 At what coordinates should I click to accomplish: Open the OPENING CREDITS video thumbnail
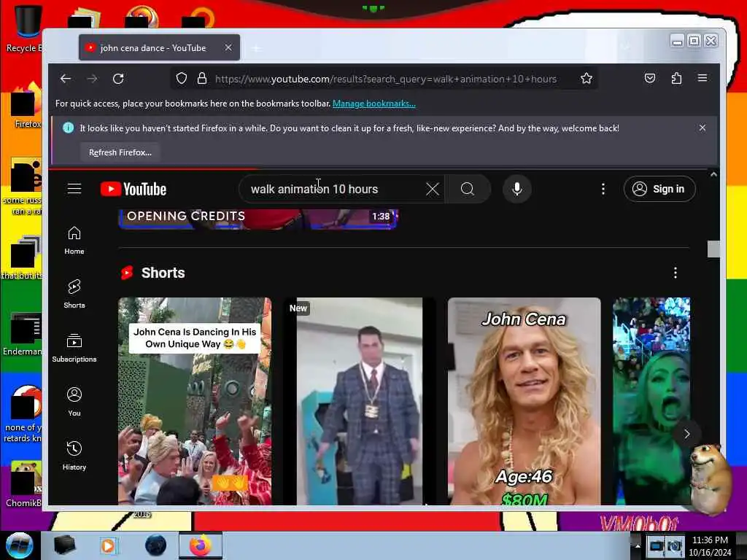(x=258, y=219)
